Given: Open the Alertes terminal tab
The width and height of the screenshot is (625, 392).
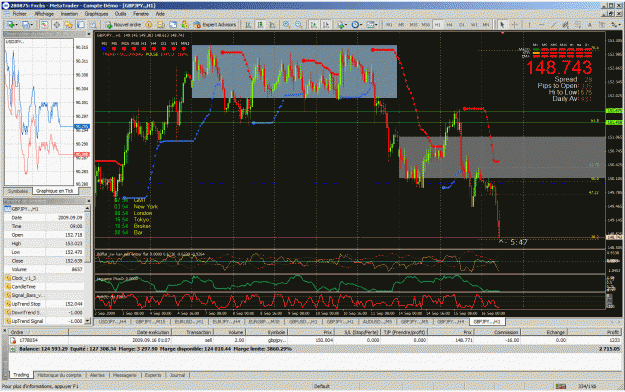Looking at the screenshot, I should pyautogui.click(x=97, y=375).
